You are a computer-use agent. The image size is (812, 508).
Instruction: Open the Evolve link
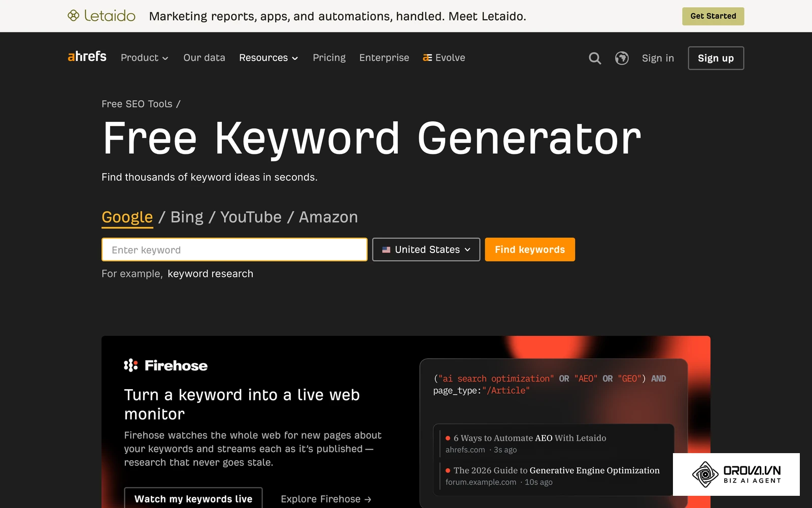444,58
